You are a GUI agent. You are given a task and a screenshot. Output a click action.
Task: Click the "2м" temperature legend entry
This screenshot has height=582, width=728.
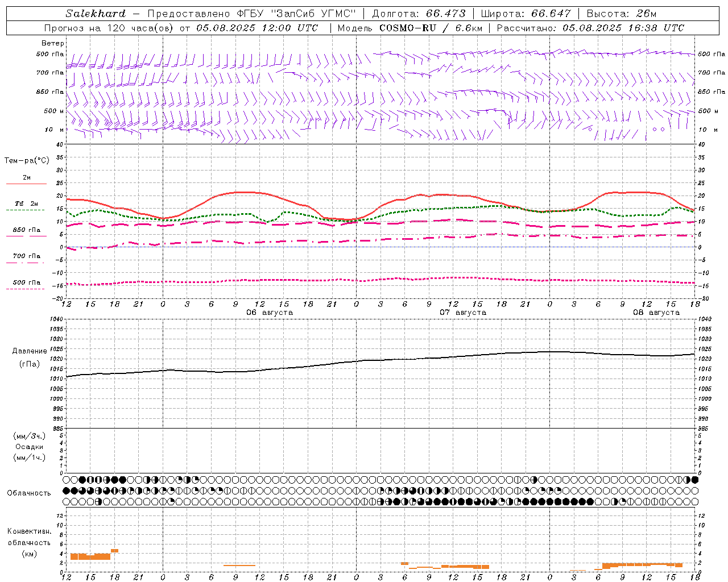coord(27,177)
